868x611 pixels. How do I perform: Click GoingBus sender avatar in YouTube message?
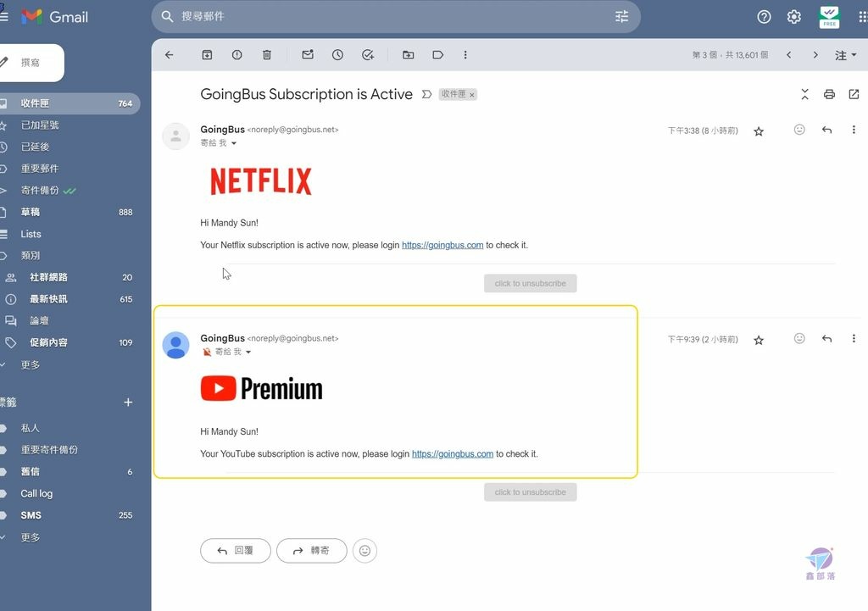176,346
